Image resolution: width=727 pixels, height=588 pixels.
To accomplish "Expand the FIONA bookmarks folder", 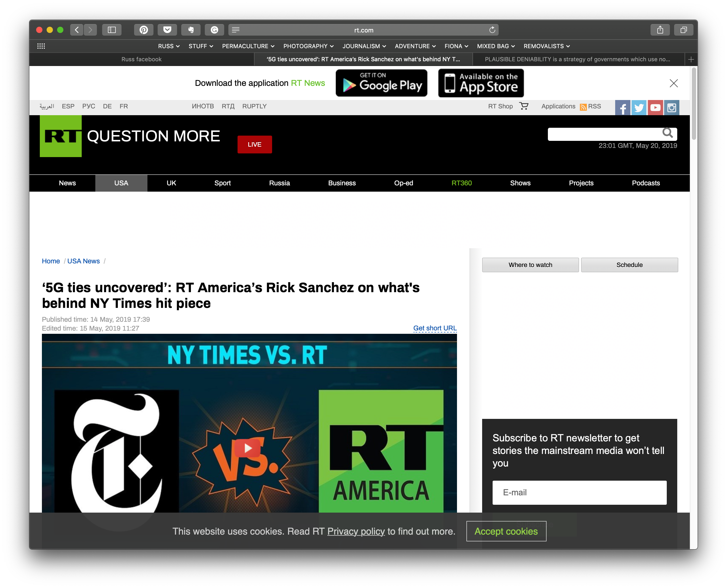I will pyautogui.click(x=456, y=46).
